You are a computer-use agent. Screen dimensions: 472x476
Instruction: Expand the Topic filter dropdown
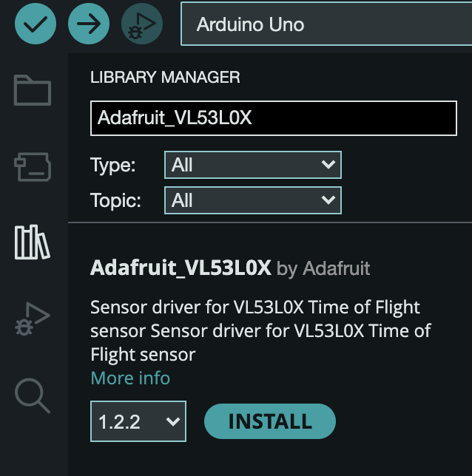(x=253, y=200)
